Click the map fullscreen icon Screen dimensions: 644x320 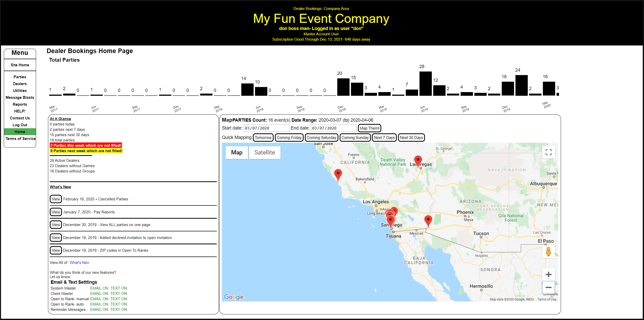click(x=548, y=152)
